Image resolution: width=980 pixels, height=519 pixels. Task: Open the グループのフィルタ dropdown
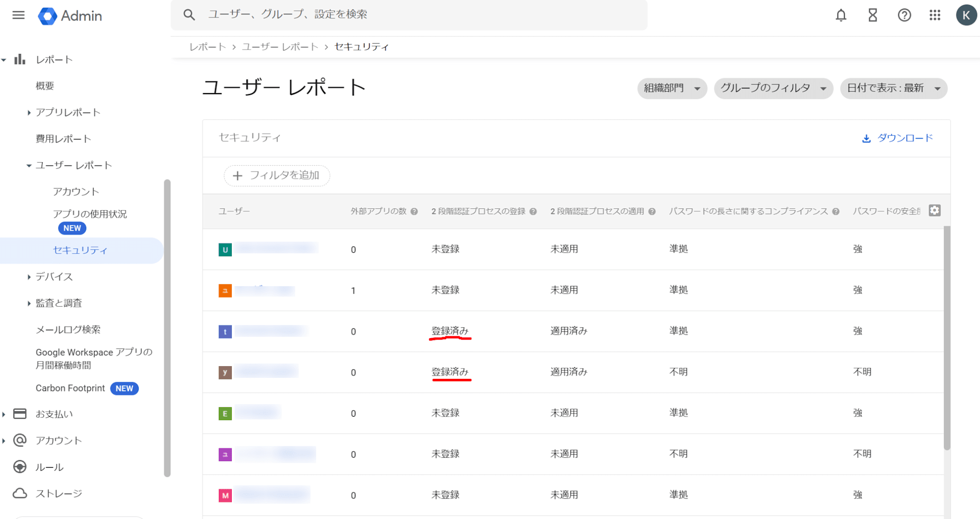(773, 88)
